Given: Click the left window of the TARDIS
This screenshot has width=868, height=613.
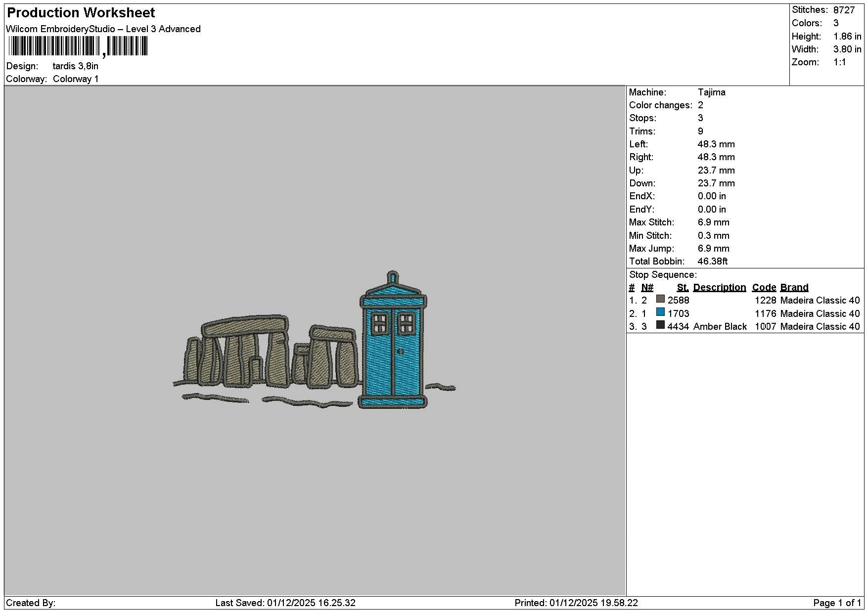Looking at the screenshot, I should point(380,322).
